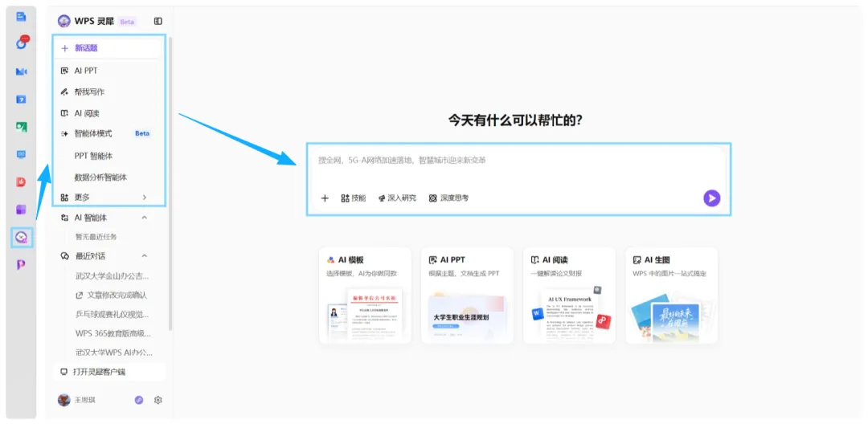Collapse sidebar with the panel toggle icon
The width and height of the screenshot is (868, 424).
click(158, 22)
